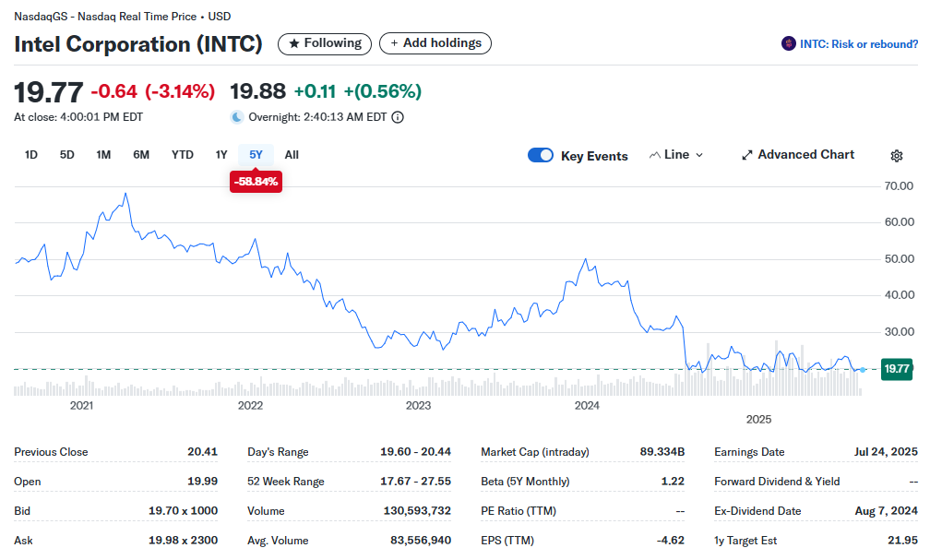930x560 pixels.
Task: Click the star icon in Following button
Action: pos(293,44)
